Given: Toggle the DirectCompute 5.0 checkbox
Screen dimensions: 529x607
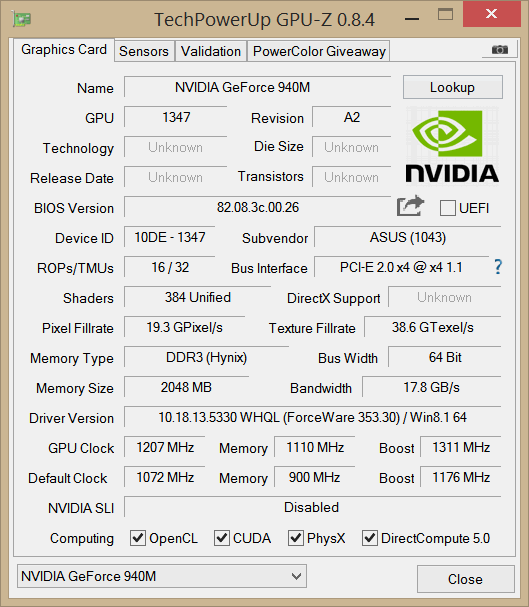Looking at the screenshot, I should coord(370,538).
